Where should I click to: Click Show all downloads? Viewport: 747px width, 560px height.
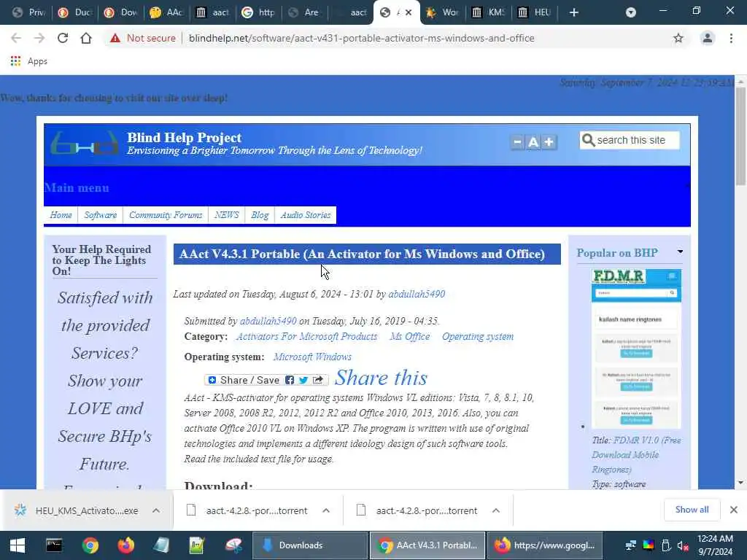692,510
